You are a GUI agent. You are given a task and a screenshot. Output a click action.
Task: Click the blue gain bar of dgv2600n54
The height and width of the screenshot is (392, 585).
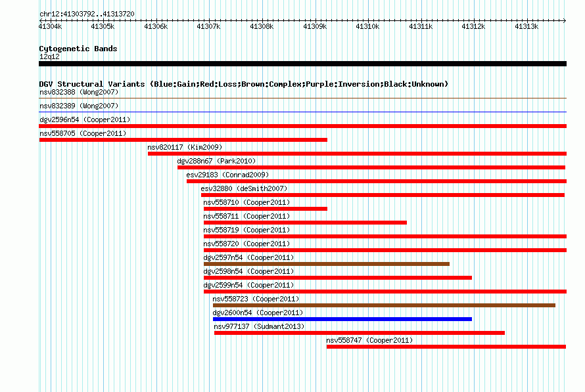[x=342, y=319]
